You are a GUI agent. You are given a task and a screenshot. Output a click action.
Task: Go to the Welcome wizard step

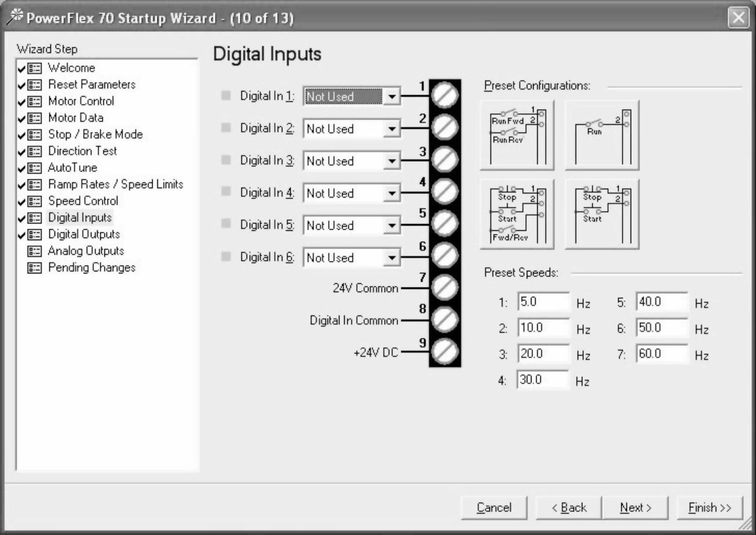click(x=71, y=68)
